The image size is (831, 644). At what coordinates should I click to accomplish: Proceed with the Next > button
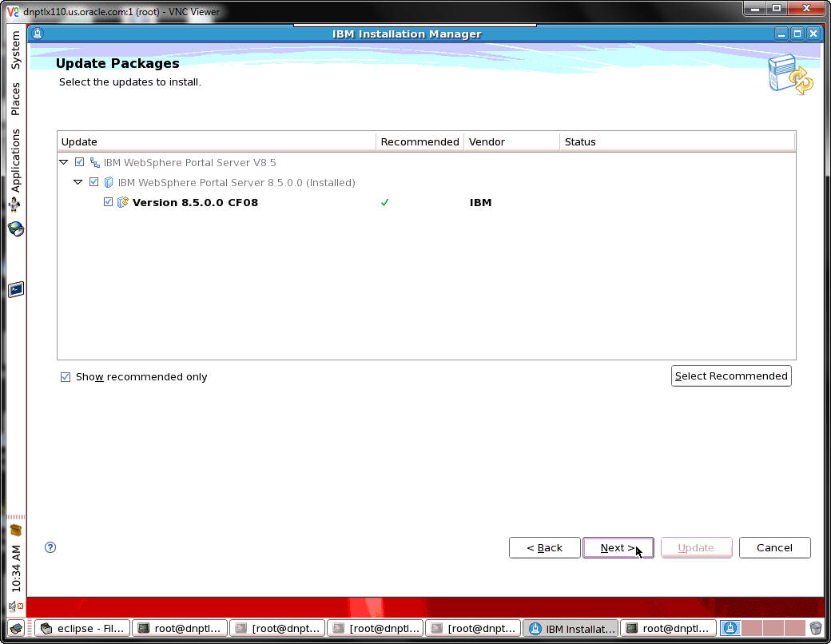coord(618,547)
